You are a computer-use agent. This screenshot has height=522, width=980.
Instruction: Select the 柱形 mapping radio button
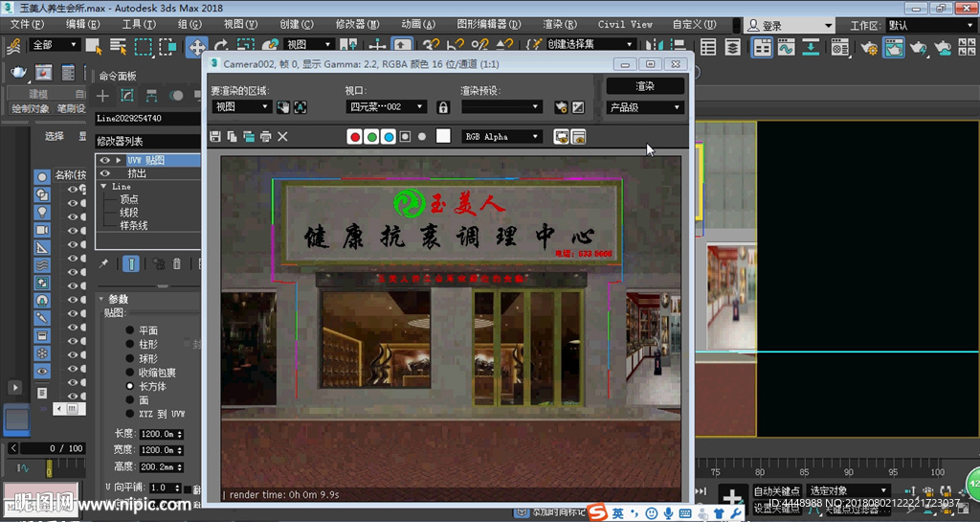point(130,344)
